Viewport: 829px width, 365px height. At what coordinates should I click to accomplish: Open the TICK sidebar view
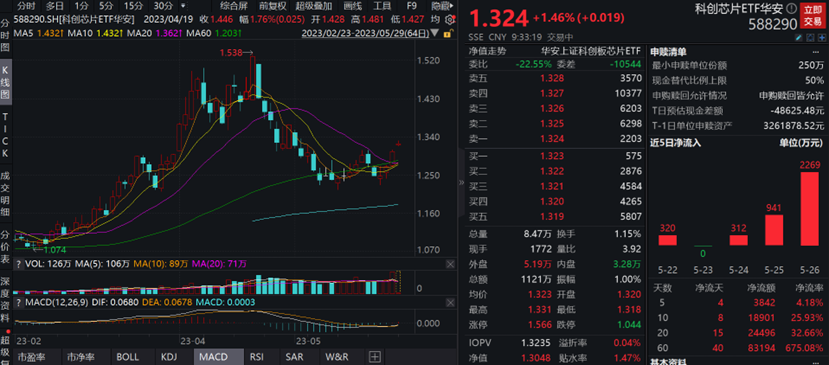5,135
